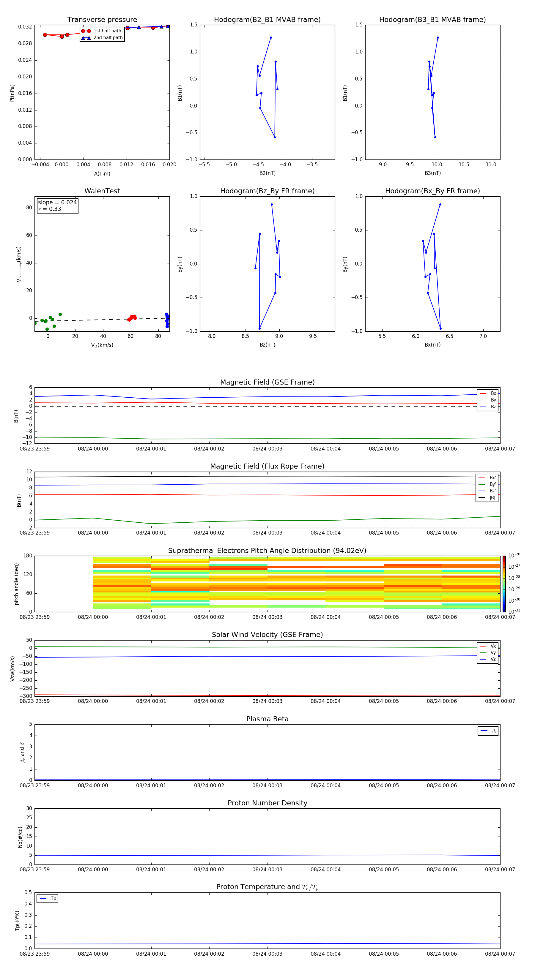Click the "B3(nT)" x-axis label
Viewport: 535px width, 980px height.
[432, 173]
